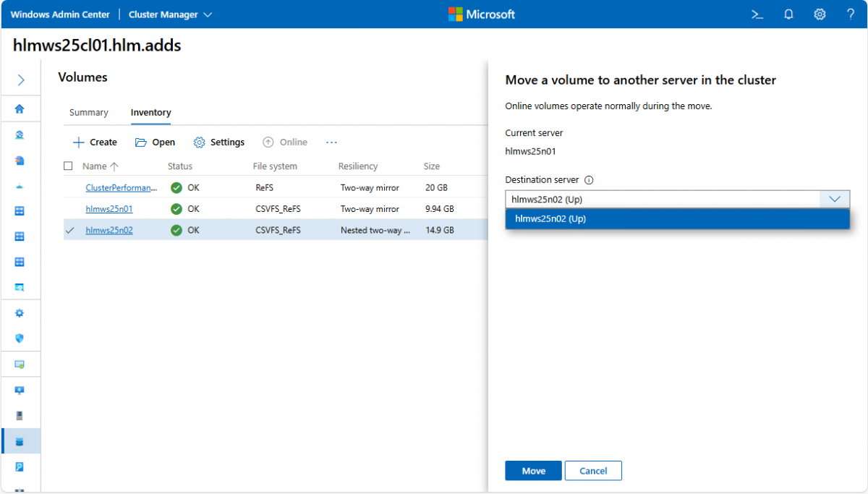Open the Windows Admin Center settings gear
Image resolution: width=868 pixels, height=494 pixels.
tap(820, 14)
